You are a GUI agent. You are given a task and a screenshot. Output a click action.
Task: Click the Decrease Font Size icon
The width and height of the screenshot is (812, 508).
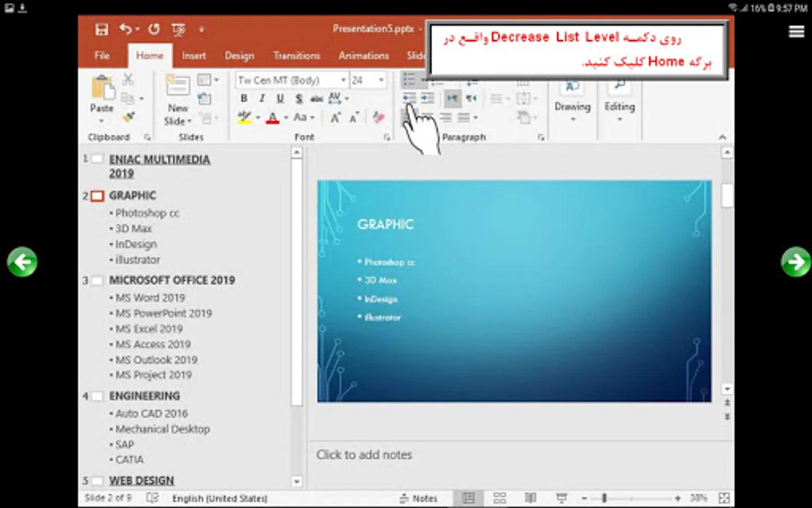pos(354,117)
